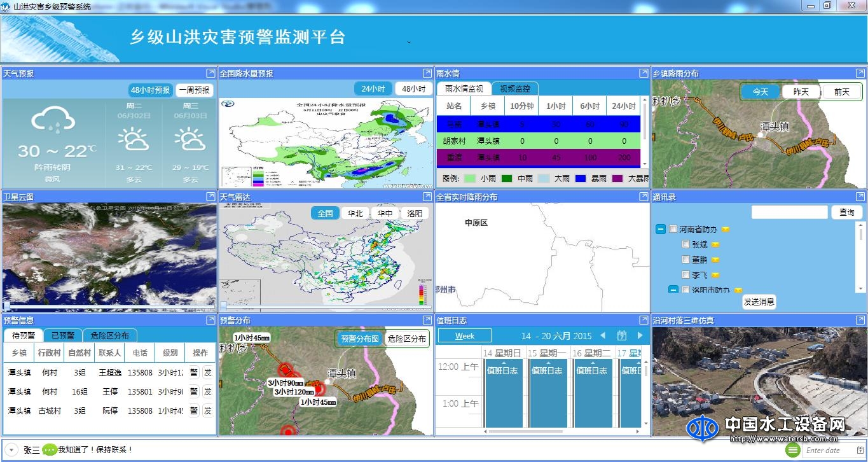Click the 发送消息 button
Screen dimensions: 868x462
(x=759, y=302)
